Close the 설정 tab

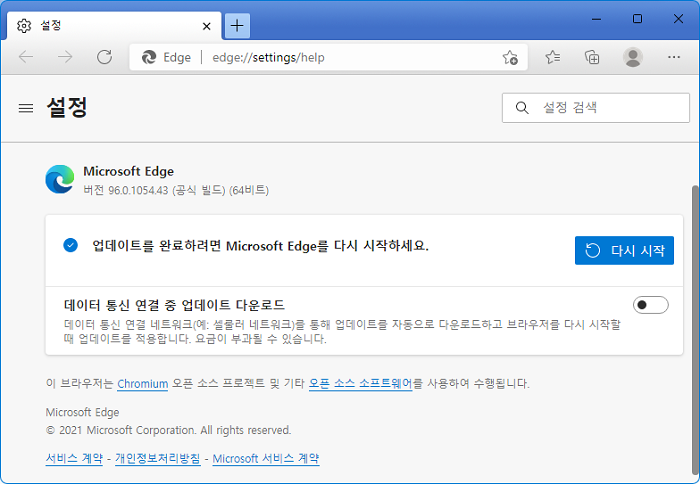206,26
